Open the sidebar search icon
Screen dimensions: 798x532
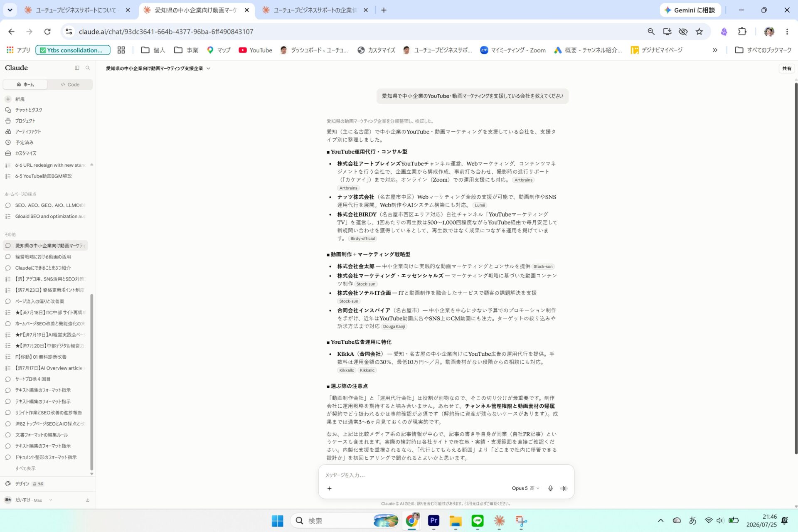tap(88, 68)
